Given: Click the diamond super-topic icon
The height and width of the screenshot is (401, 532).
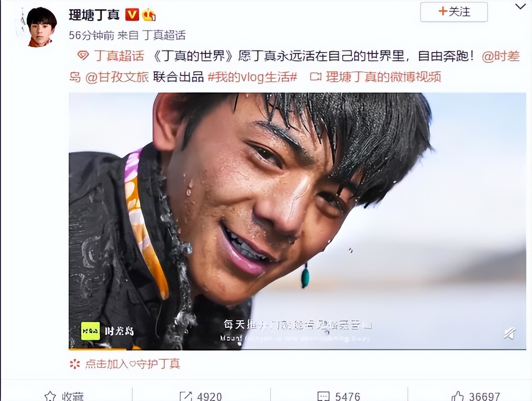Looking at the screenshot, I should [x=83, y=55].
